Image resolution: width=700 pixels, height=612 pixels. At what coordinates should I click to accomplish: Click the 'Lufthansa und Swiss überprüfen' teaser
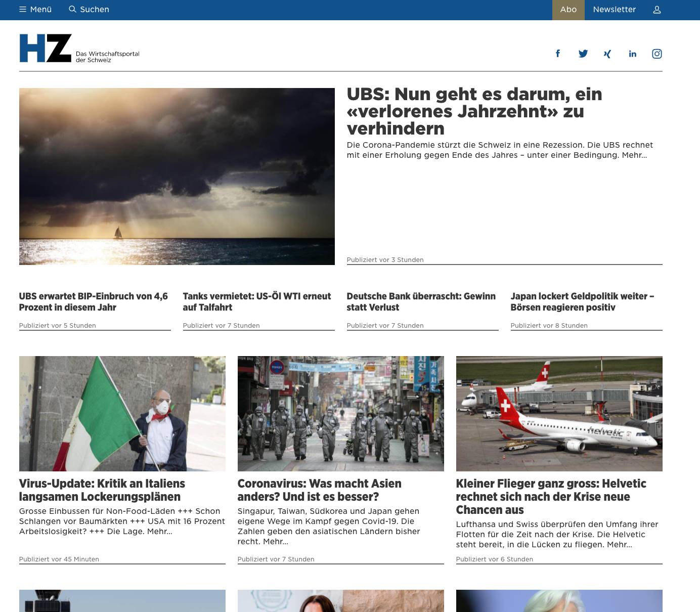pyautogui.click(x=557, y=535)
